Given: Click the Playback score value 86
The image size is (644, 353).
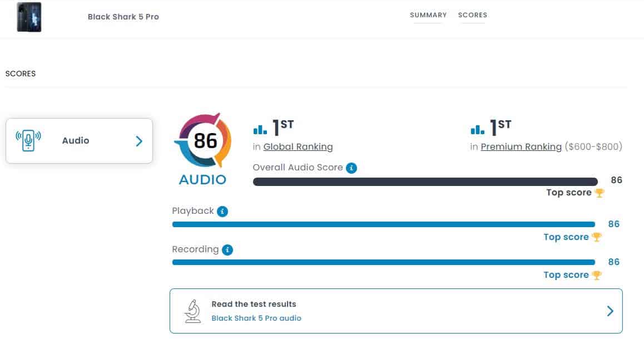Looking at the screenshot, I should tap(613, 224).
